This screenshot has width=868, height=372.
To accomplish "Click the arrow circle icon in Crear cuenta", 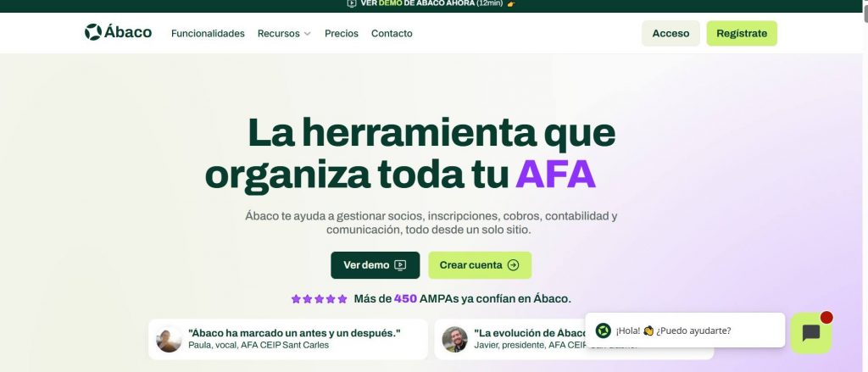I will 513,265.
